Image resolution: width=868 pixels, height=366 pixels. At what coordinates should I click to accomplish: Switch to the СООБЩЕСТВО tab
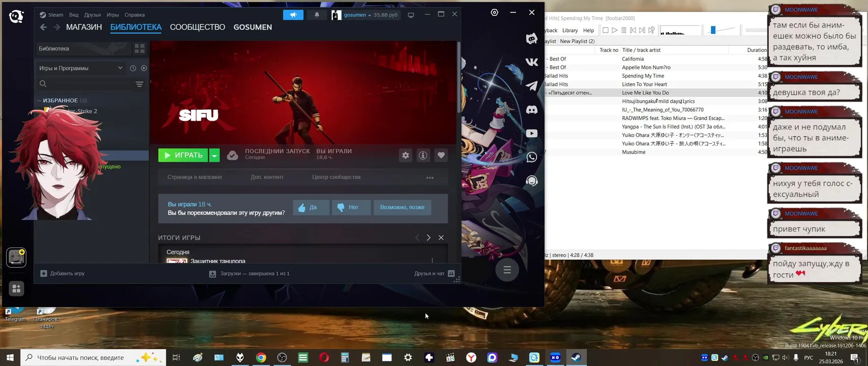pyautogui.click(x=197, y=27)
